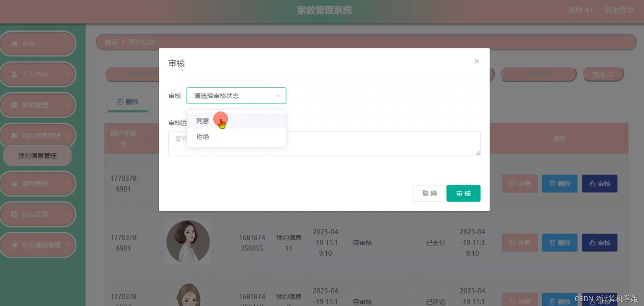
Task: Click 审核 for order 1681874350355
Action: tap(600, 243)
